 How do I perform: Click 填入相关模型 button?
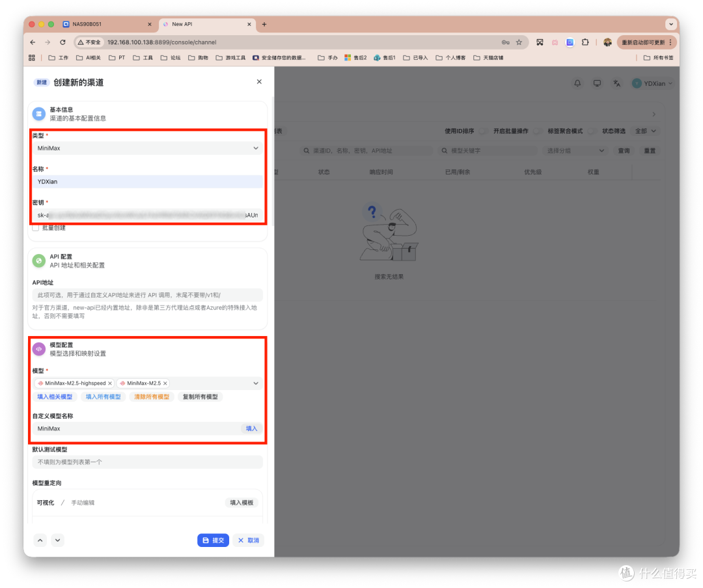55,397
